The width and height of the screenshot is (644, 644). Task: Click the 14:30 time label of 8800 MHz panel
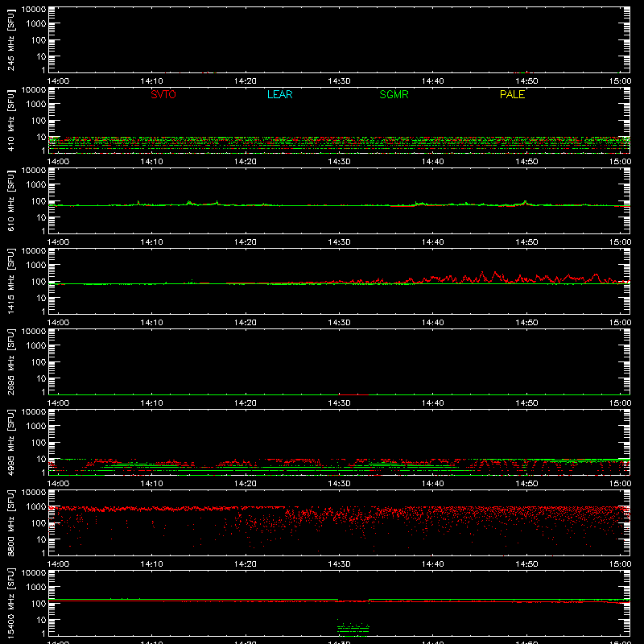coord(339,564)
